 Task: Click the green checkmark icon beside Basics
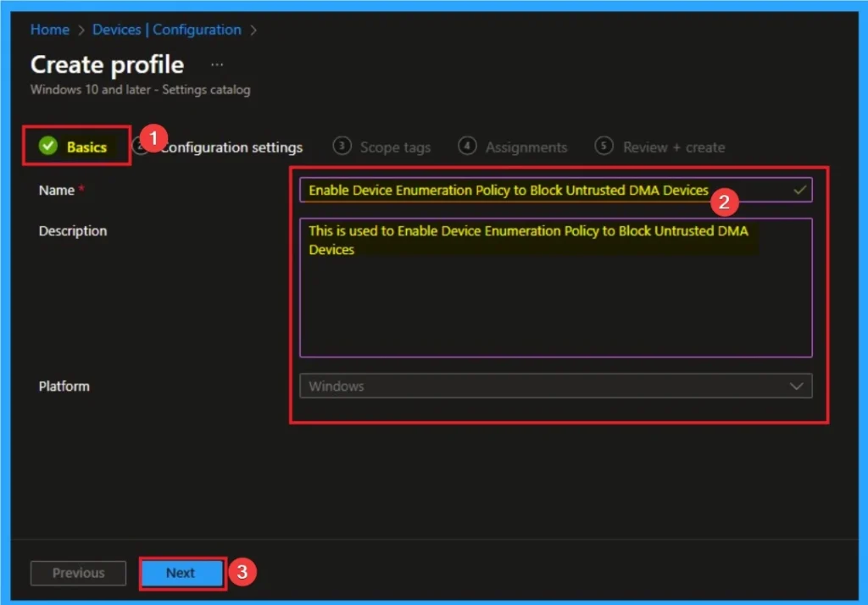click(x=47, y=147)
